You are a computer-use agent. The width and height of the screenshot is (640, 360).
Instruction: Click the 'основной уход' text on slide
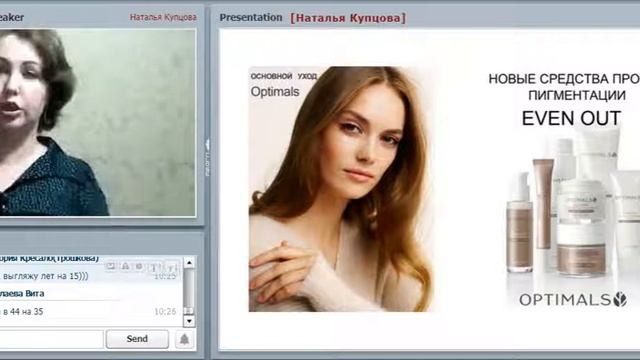click(284, 76)
